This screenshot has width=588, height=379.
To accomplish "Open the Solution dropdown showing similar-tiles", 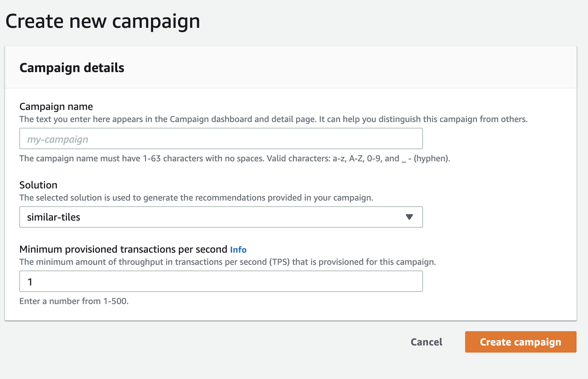I will (x=221, y=217).
